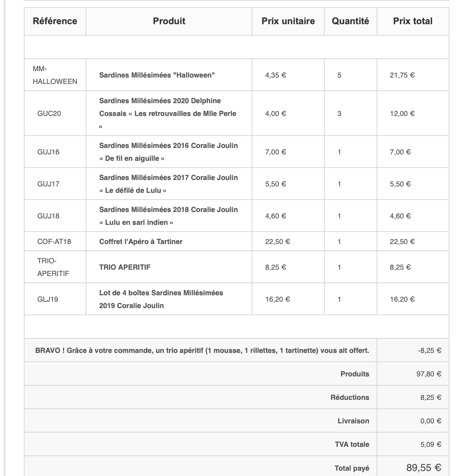Viewport: 463px width, 476px height.
Task: Click the Produit column header
Action: [x=169, y=21]
